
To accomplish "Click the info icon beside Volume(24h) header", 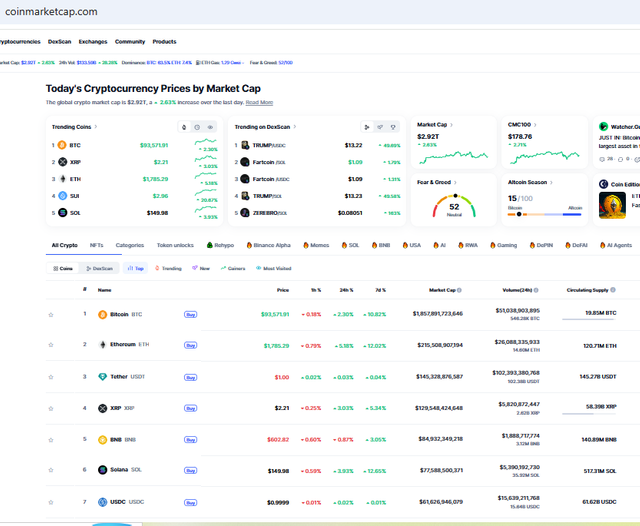I will click(536, 290).
